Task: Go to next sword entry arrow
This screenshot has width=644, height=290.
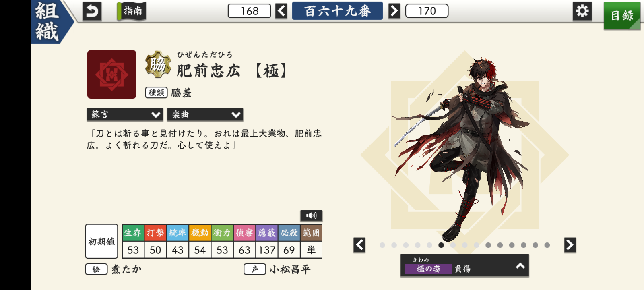Action: 394,11
